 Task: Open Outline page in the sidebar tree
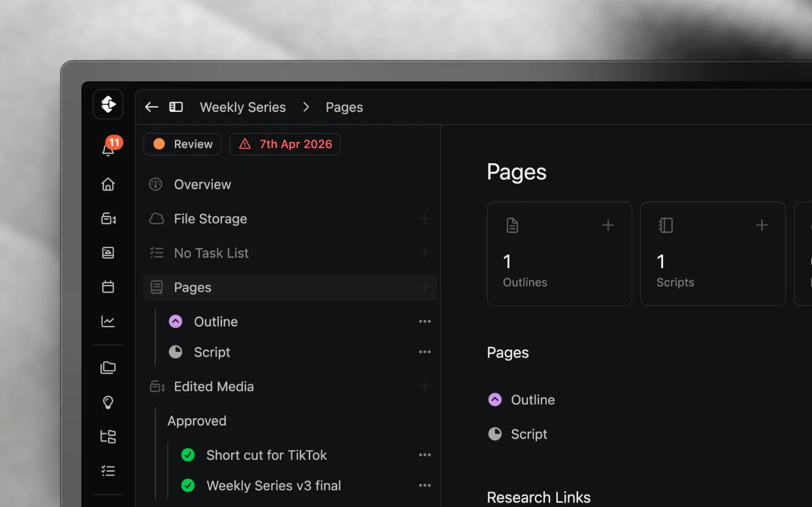point(216,322)
